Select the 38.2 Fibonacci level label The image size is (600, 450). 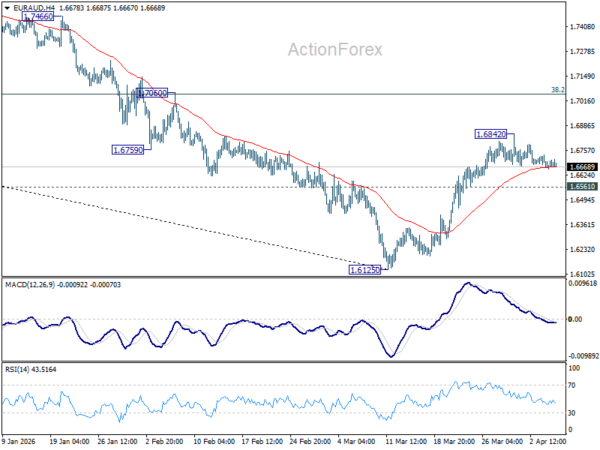point(557,89)
